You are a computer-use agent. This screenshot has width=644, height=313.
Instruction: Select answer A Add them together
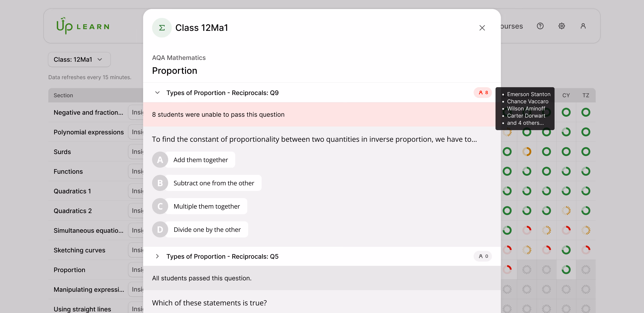pos(194,160)
